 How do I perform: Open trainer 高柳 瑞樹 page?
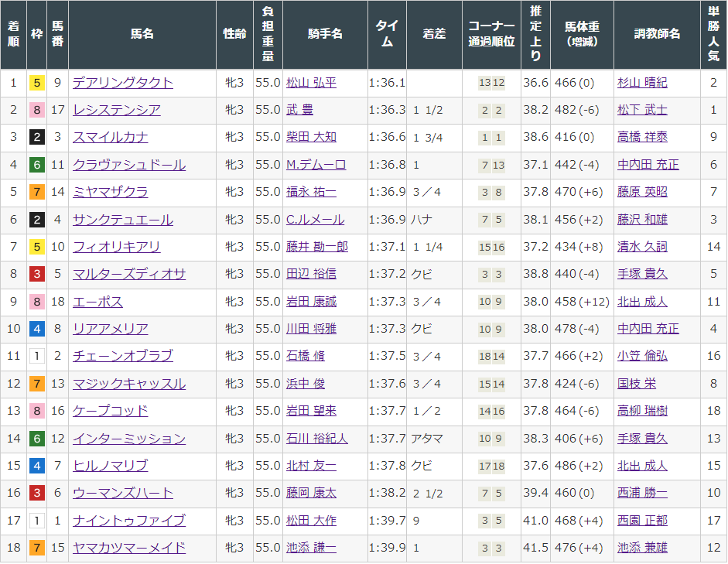(643, 412)
